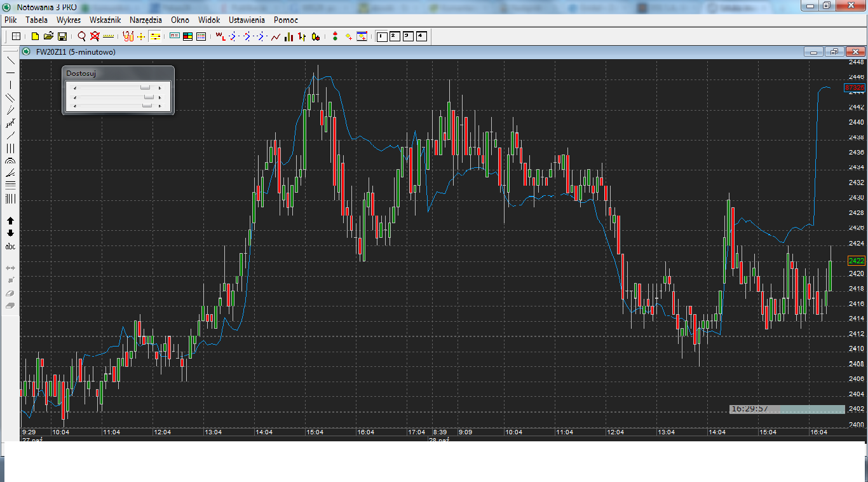Image resolution: width=868 pixels, height=482 pixels.
Task: Select the horizontal line drawing tool
Action: 10,73
